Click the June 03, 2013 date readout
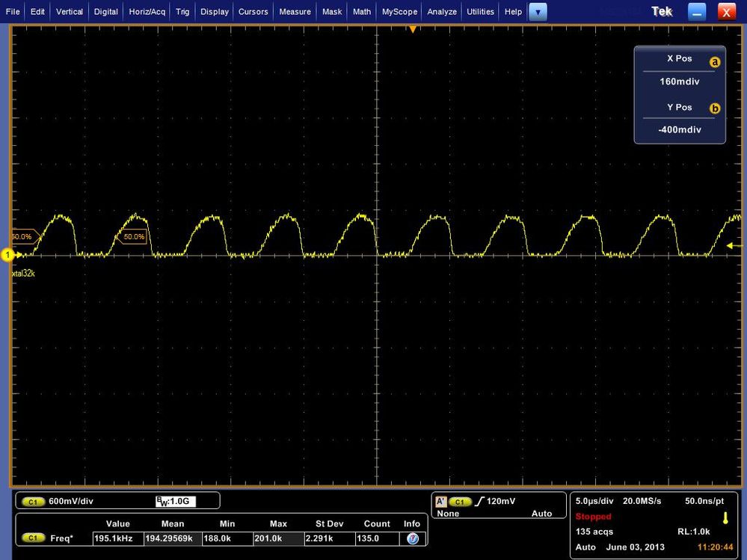This screenshot has height=560, width=747. [x=635, y=547]
